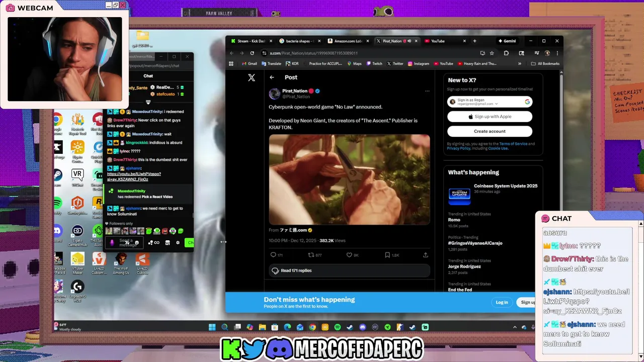The width and height of the screenshot is (644, 362).
Task: Click the green Chat send button
Action: (x=189, y=243)
